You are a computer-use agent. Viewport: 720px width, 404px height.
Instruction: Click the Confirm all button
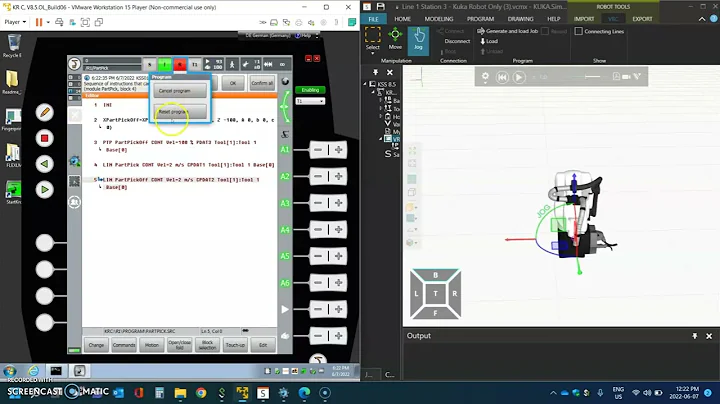pos(262,83)
